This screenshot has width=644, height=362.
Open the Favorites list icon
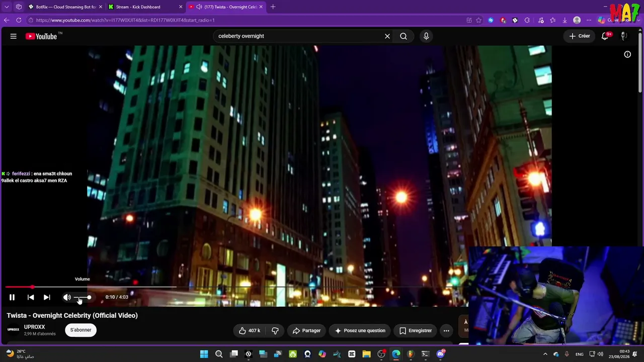(x=553, y=20)
